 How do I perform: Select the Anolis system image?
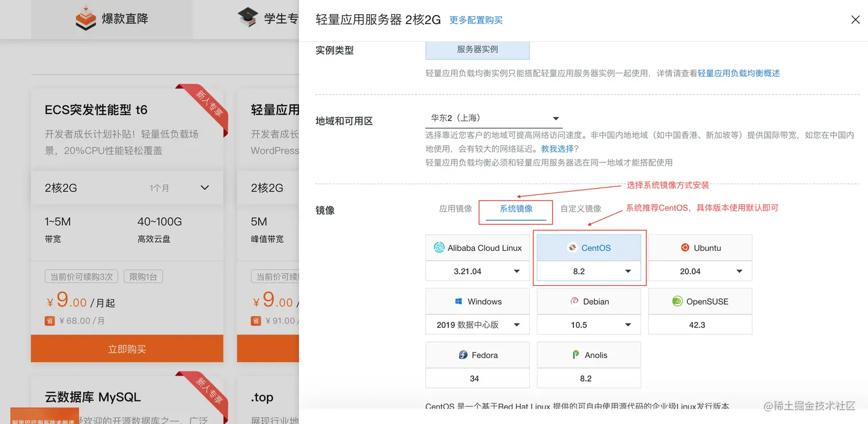[589, 355]
